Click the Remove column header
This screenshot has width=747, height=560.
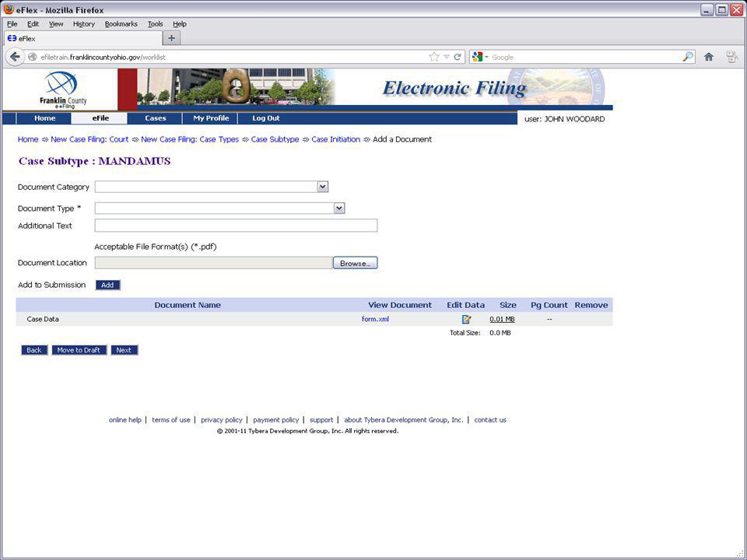[591, 305]
